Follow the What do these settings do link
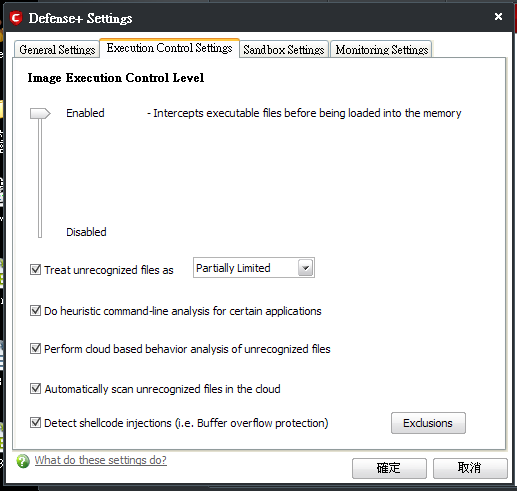The height and width of the screenshot is (491, 517). point(100,460)
